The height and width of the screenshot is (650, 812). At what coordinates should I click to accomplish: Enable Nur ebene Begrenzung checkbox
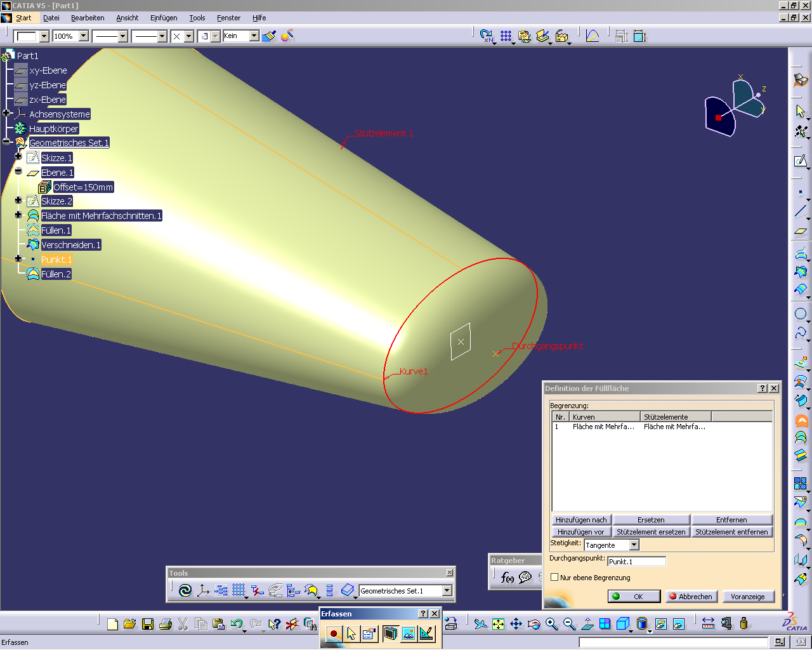coord(554,578)
